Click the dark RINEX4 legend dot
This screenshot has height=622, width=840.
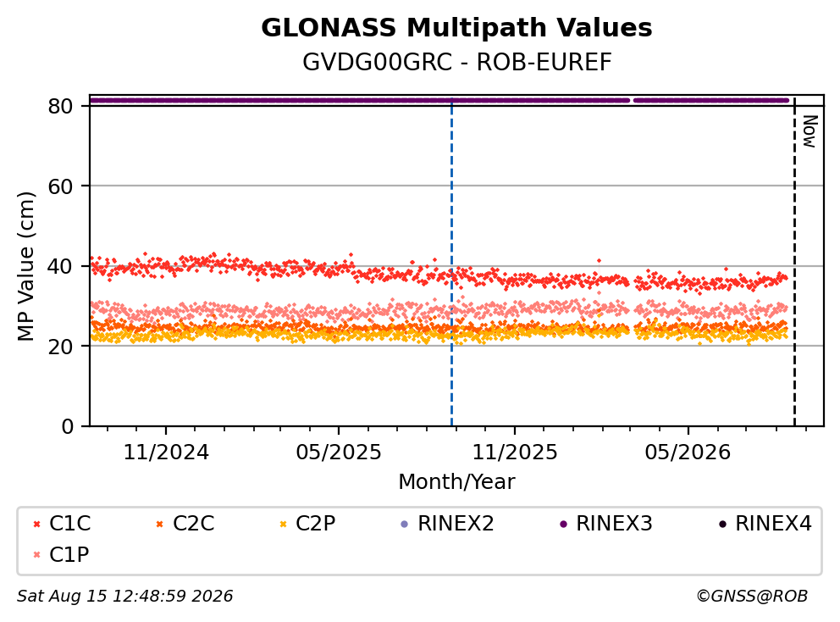[x=722, y=524]
